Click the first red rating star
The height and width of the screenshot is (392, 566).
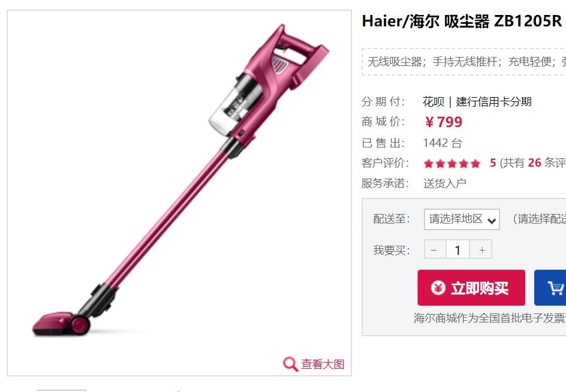click(x=429, y=164)
